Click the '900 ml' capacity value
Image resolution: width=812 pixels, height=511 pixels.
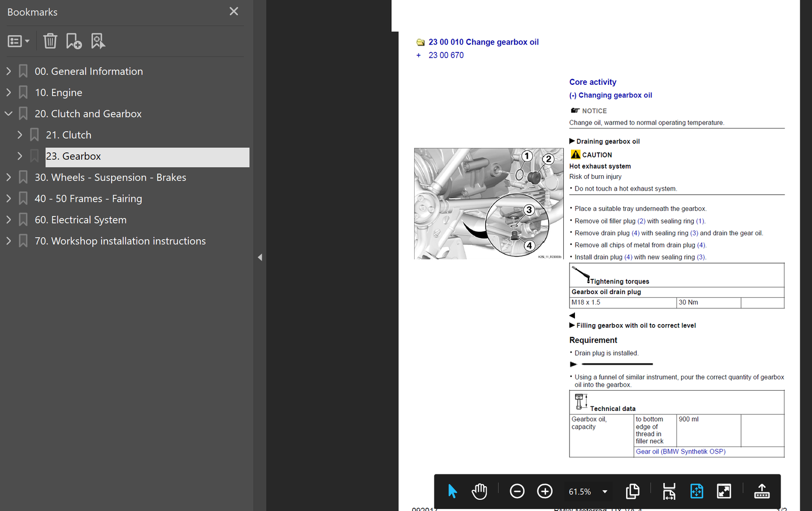coord(689,419)
